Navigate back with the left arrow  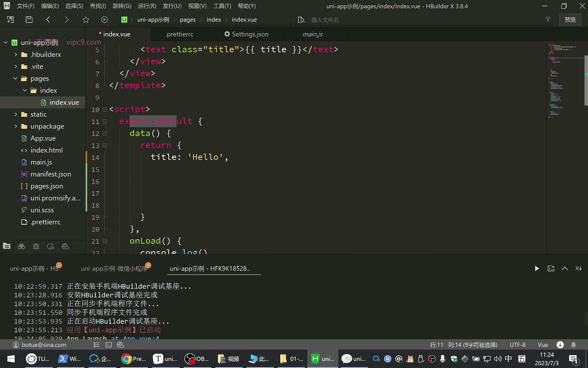click(x=48, y=20)
